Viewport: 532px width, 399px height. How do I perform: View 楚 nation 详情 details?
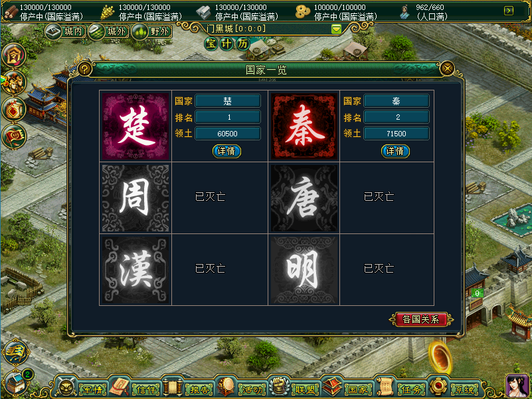(226, 151)
